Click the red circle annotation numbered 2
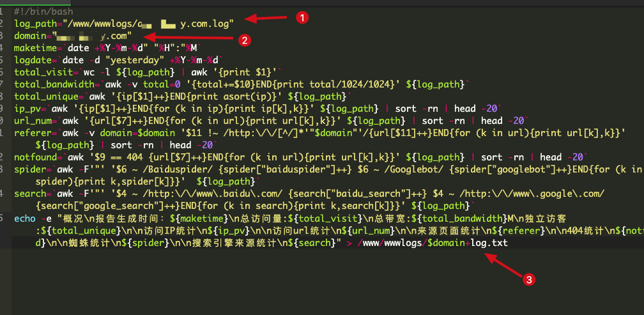This screenshot has width=644, height=315. click(243, 40)
